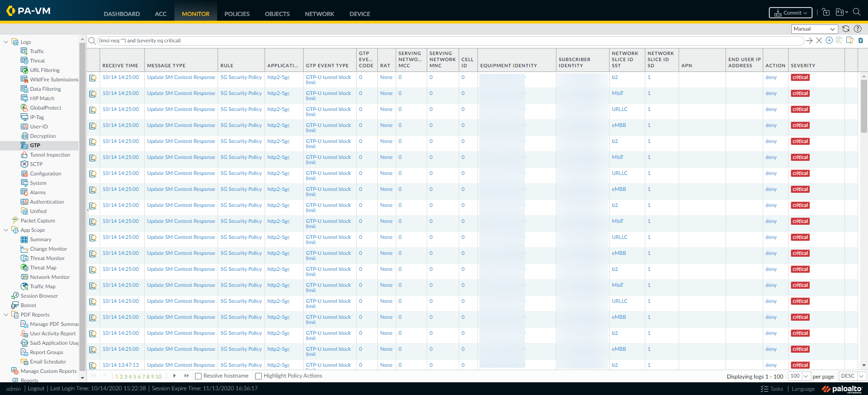Click the Logout link

pos(36,388)
